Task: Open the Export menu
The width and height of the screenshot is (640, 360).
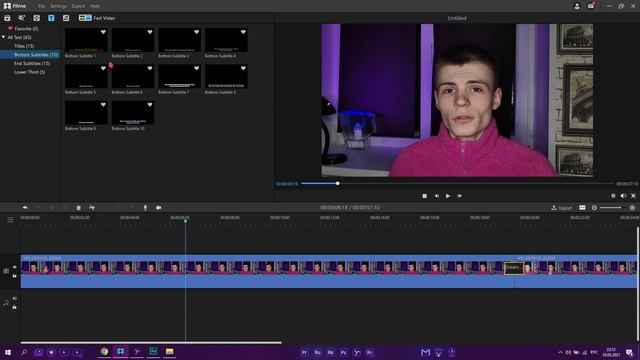Action: point(78,6)
